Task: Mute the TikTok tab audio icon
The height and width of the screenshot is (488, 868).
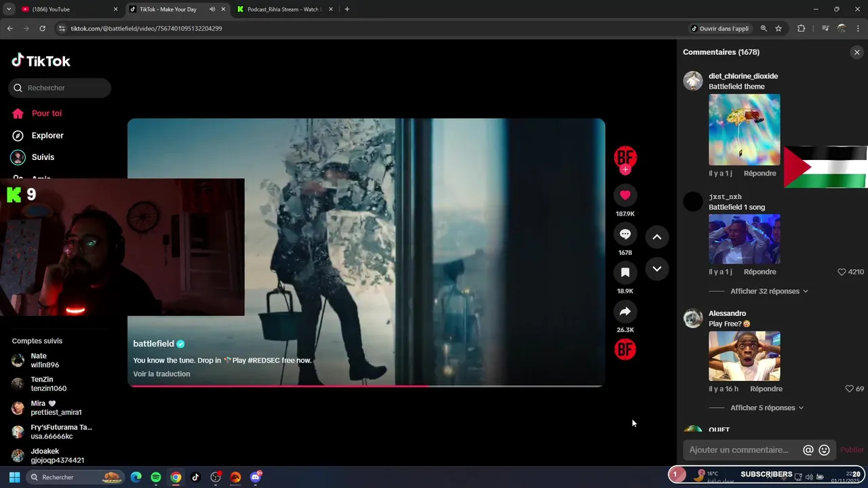Action: tap(212, 9)
